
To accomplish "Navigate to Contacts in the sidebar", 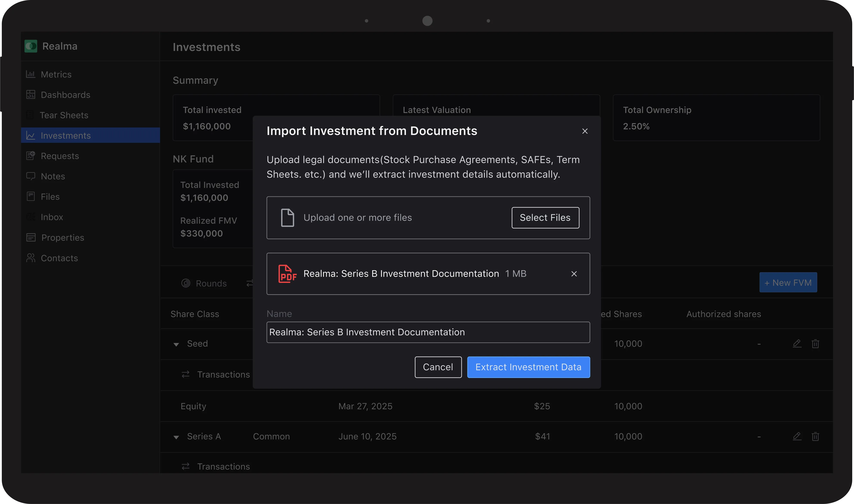I will pyautogui.click(x=59, y=258).
